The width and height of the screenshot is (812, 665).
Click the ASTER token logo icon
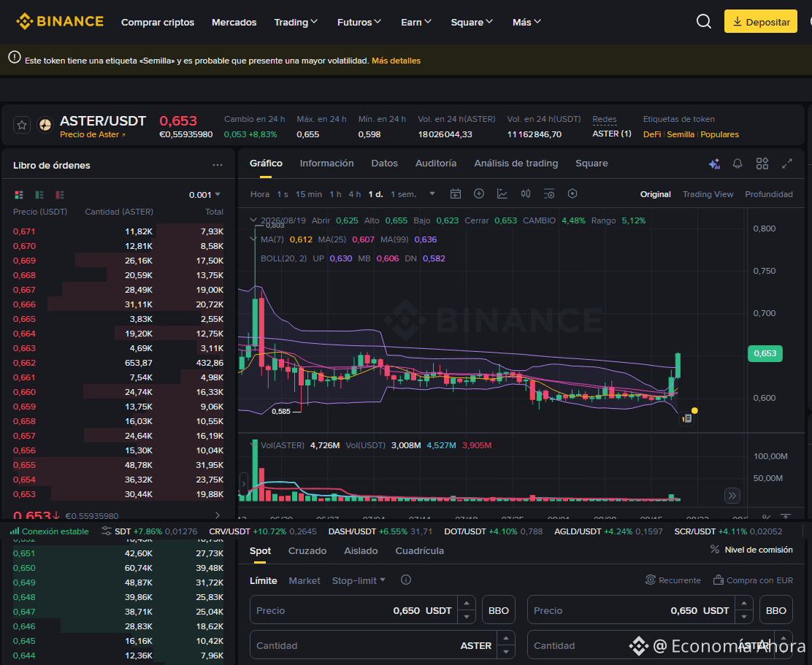click(45, 126)
